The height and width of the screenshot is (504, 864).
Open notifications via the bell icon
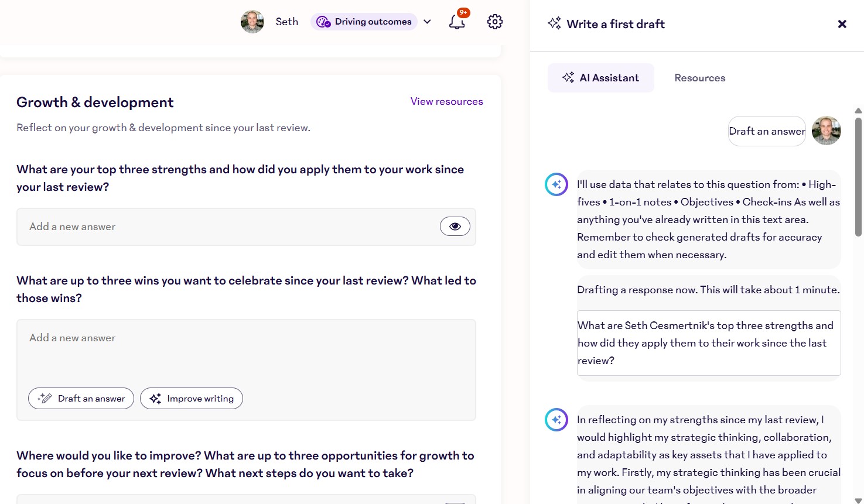point(457,21)
